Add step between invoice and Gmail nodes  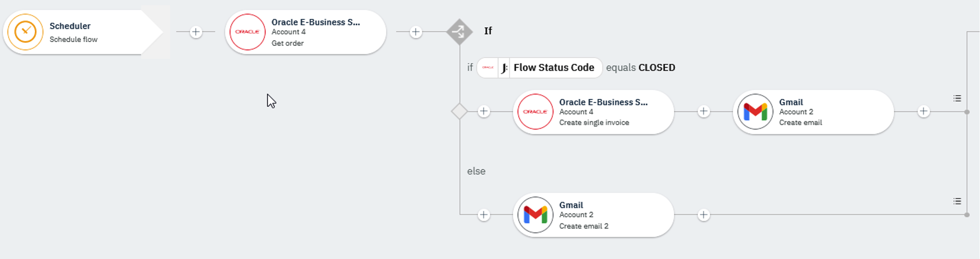tap(704, 112)
